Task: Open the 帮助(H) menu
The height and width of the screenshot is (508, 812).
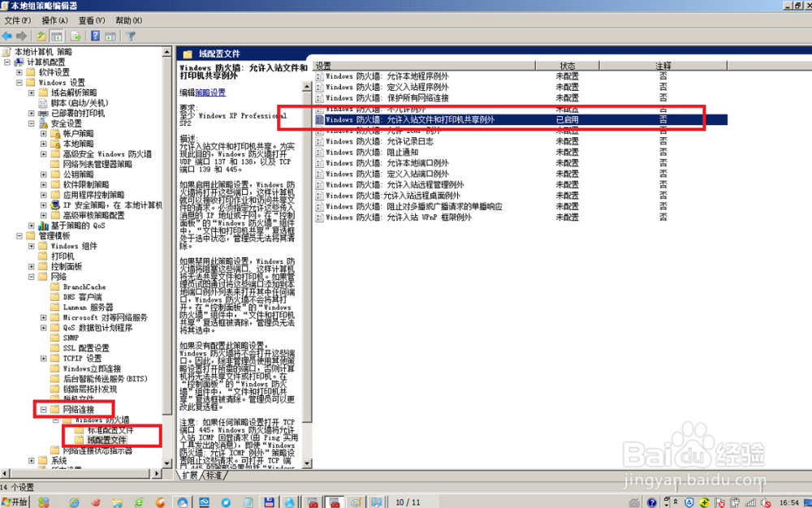Action: pyautogui.click(x=128, y=20)
